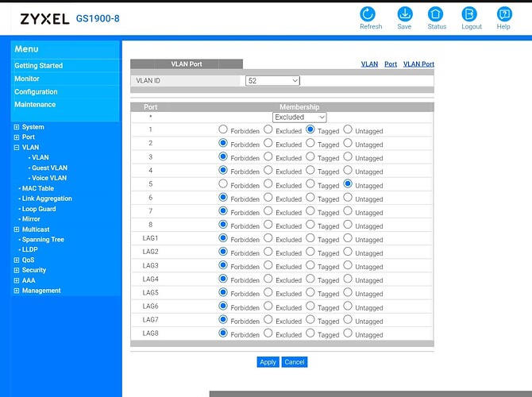Set port 2 to Tagged
Viewport: 532px width, 397px height.
(310, 144)
